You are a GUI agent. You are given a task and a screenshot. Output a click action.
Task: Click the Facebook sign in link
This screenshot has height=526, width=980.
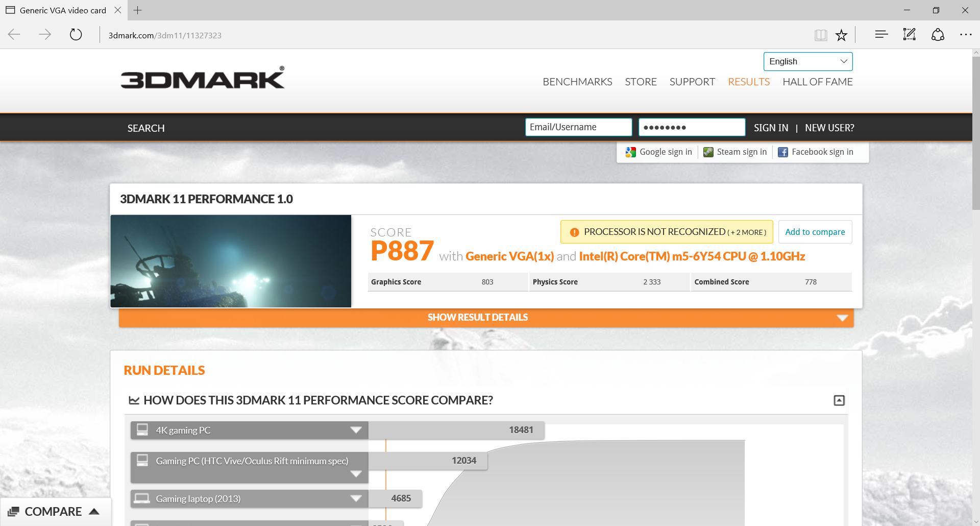click(822, 152)
